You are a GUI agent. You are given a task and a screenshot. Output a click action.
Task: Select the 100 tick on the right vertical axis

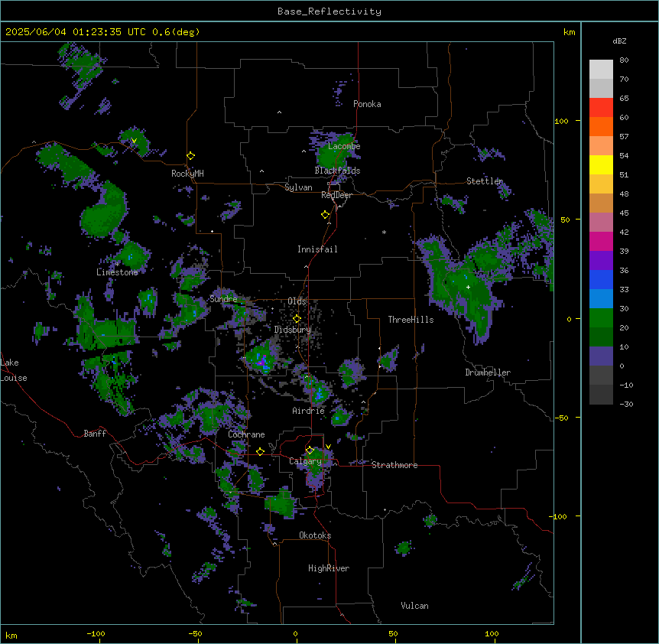(561, 121)
